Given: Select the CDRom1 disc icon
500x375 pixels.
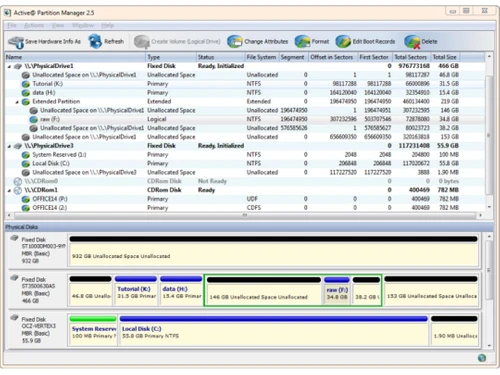Looking at the screenshot, I should coord(18,190).
